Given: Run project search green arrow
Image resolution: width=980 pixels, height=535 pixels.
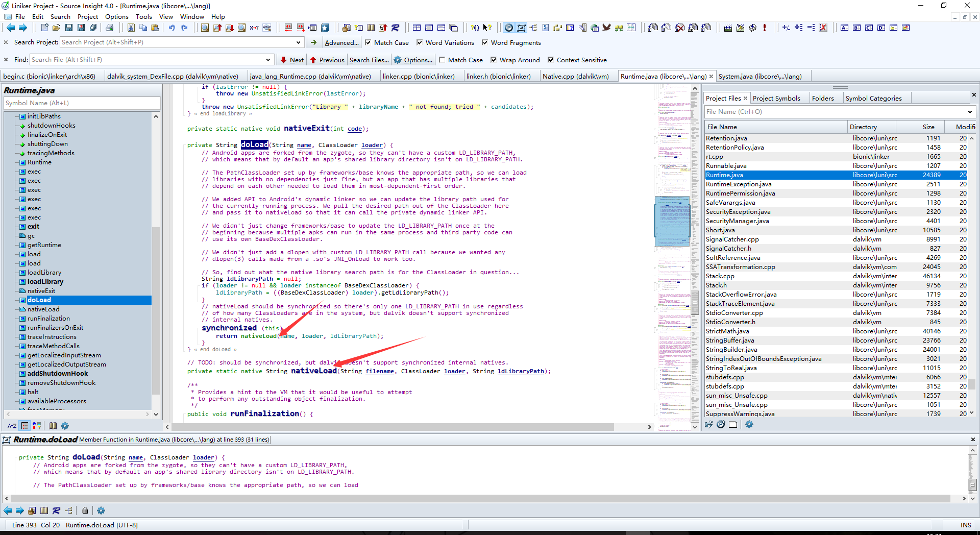Looking at the screenshot, I should pyautogui.click(x=314, y=42).
